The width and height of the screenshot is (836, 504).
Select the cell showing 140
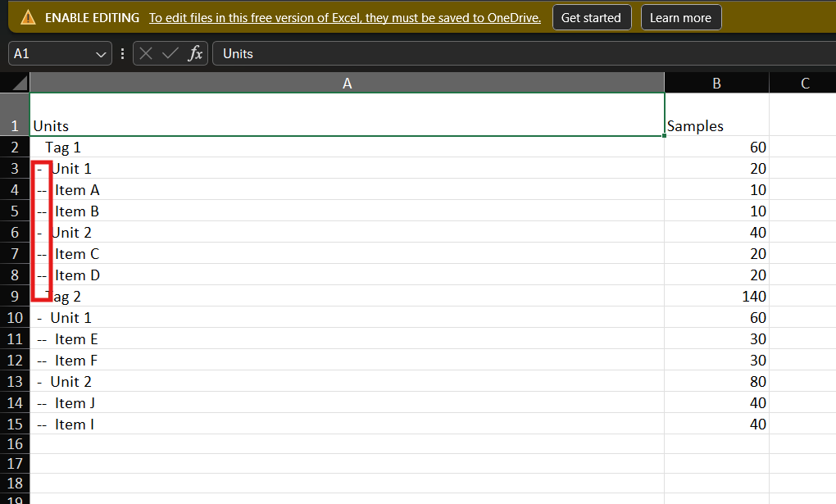(x=716, y=296)
